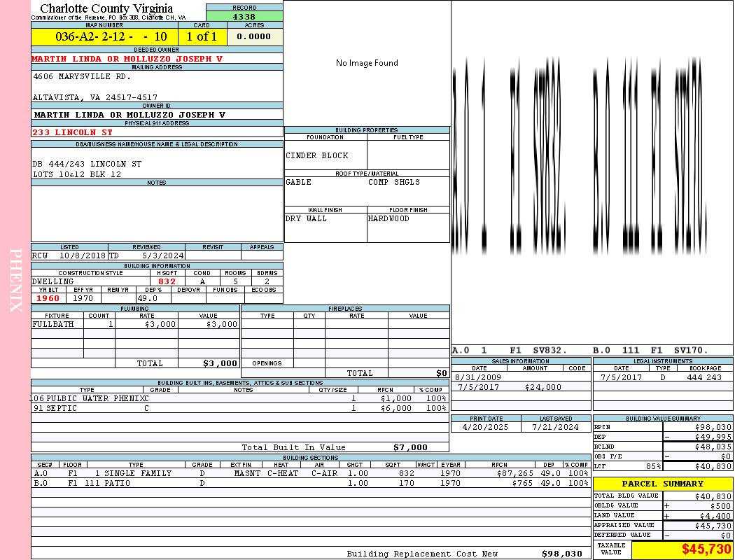735x560 pixels.
Task: Click the No Image Found placeholder
Action: click(x=367, y=63)
